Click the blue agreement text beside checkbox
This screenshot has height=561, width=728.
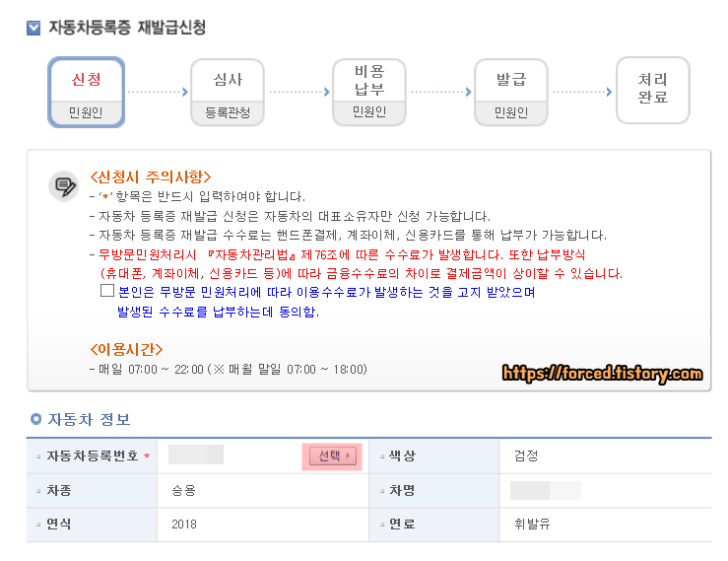click(x=326, y=302)
